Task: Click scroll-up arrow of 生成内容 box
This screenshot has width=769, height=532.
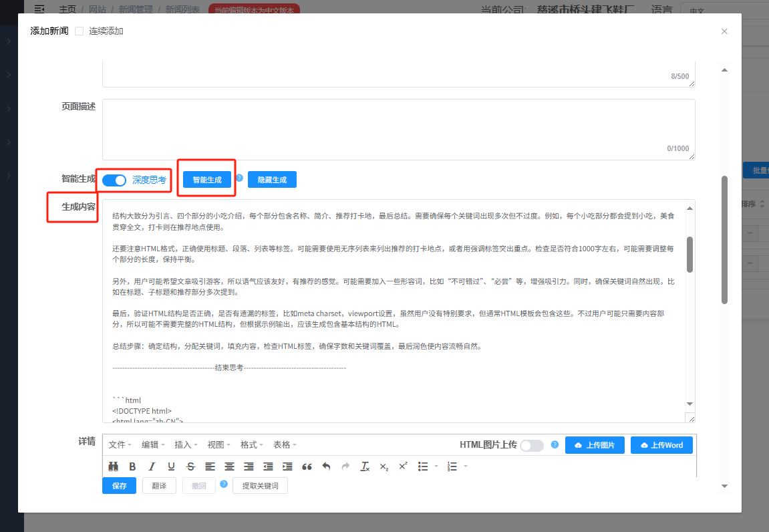Action: coord(689,208)
